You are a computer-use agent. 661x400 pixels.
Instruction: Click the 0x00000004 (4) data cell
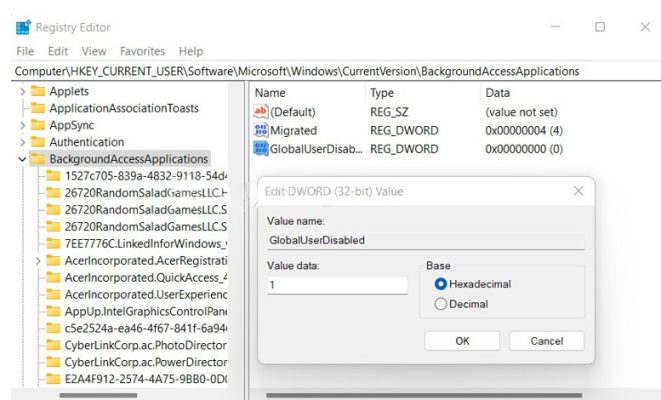524,131
